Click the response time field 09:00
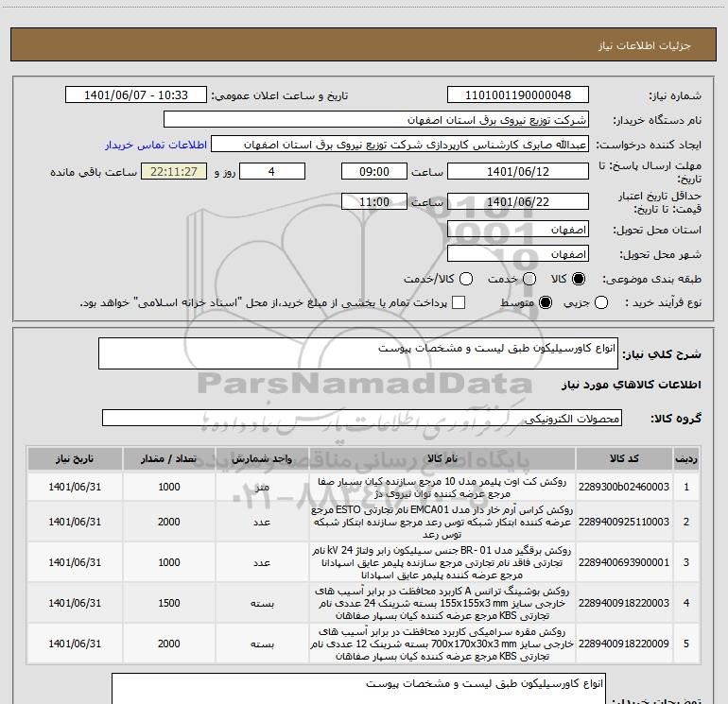The image size is (728, 704). click(x=374, y=171)
